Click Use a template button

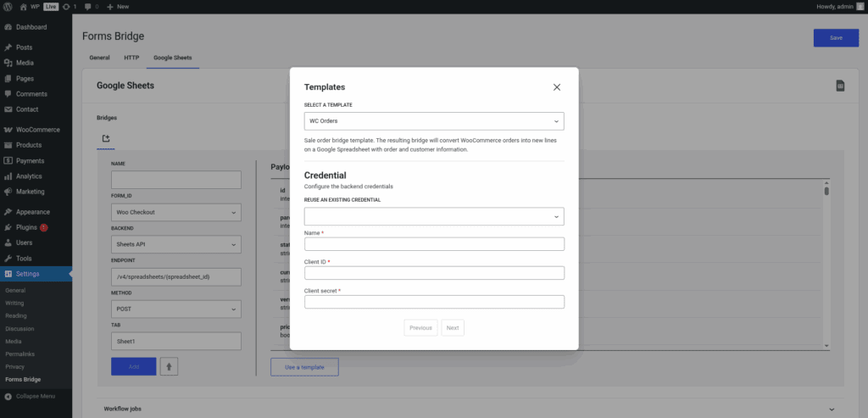tap(304, 367)
